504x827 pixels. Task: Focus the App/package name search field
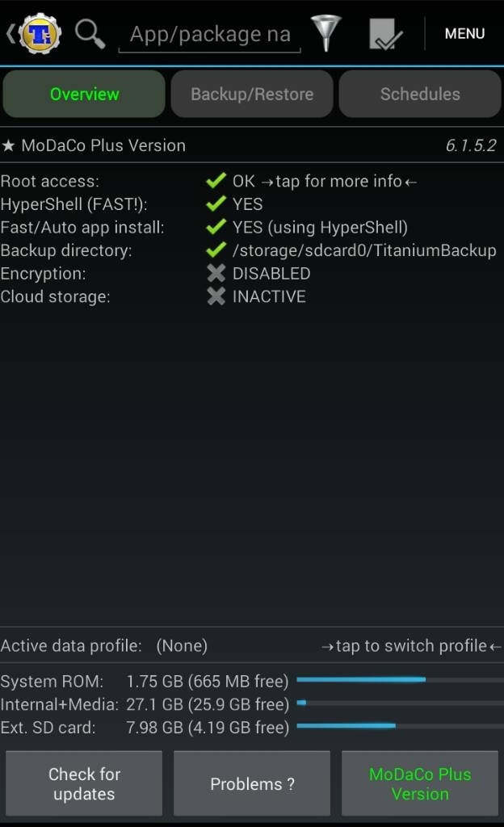209,35
